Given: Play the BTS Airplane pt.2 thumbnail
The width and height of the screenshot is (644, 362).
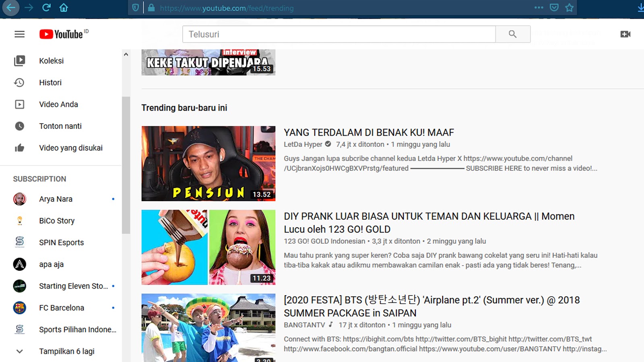Looking at the screenshot, I should point(208,328).
